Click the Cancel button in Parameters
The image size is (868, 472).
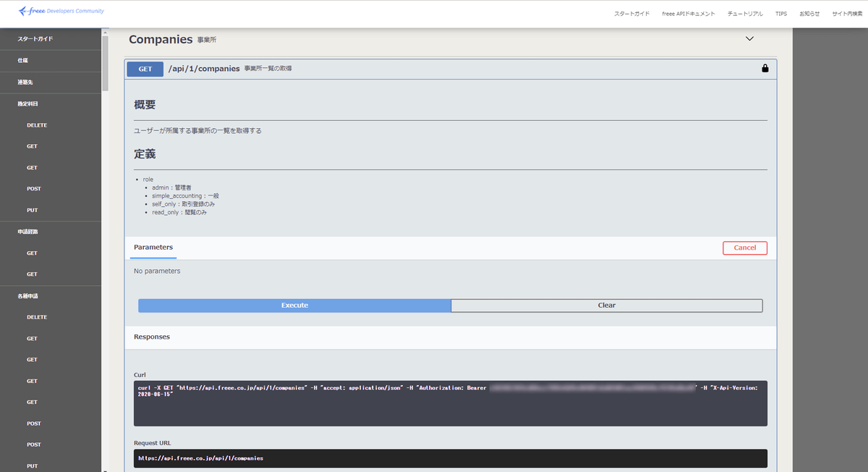pos(745,248)
